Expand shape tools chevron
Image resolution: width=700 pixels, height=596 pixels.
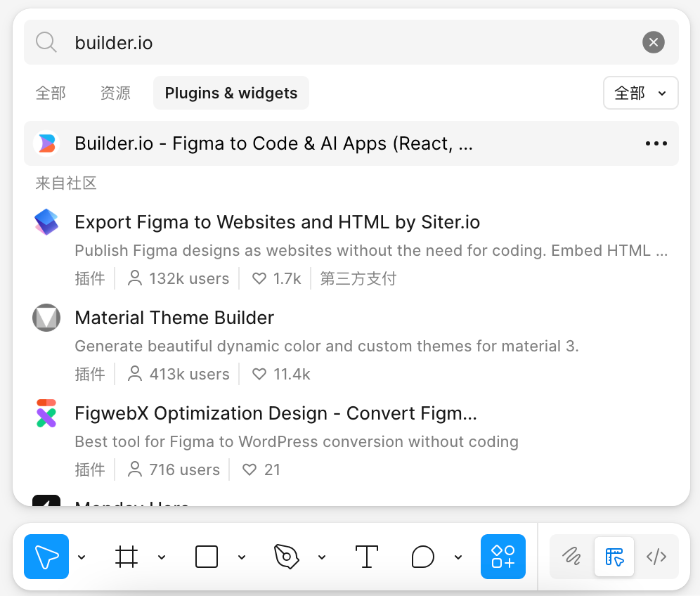click(x=242, y=557)
